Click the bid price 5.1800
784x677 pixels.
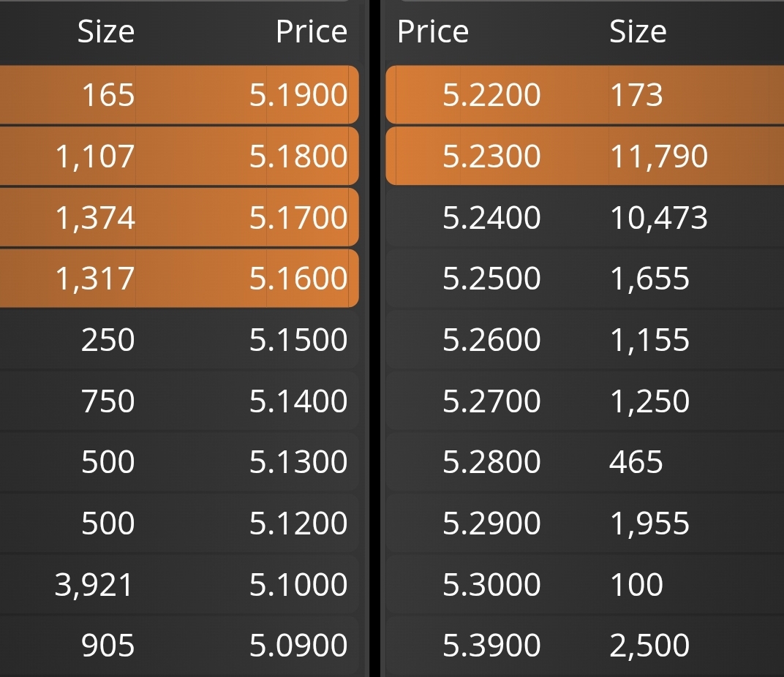click(298, 156)
